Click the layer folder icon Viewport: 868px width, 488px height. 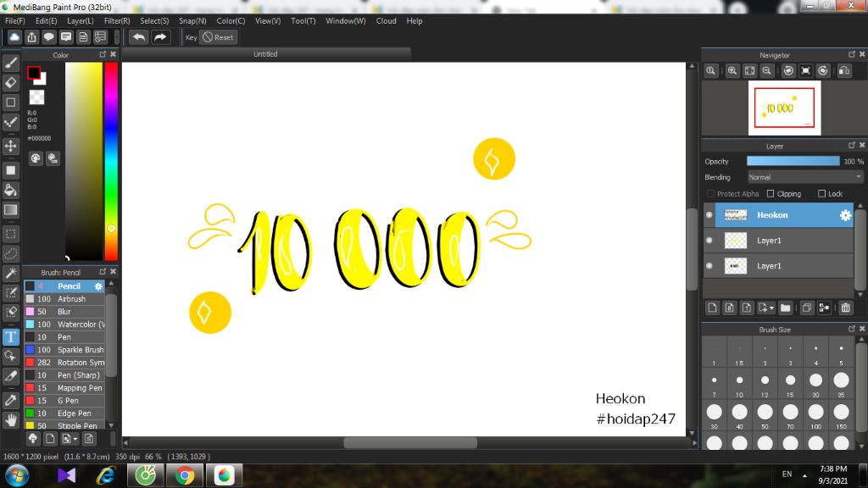[x=785, y=308]
